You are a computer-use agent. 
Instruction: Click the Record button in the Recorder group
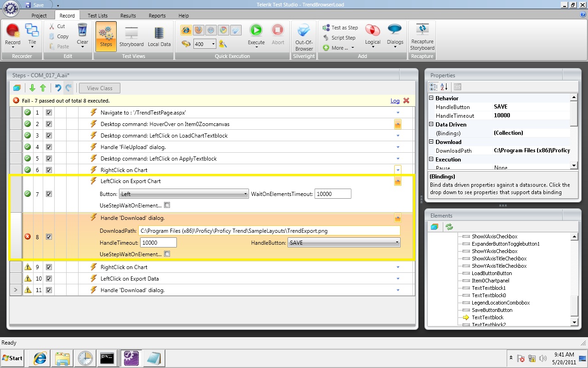(13, 35)
